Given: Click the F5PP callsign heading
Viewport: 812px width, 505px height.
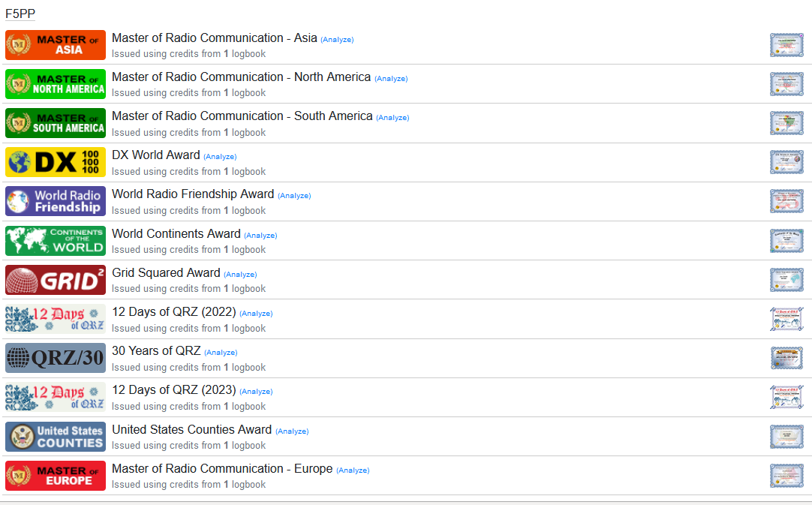Looking at the screenshot, I should tap(20, 14).
